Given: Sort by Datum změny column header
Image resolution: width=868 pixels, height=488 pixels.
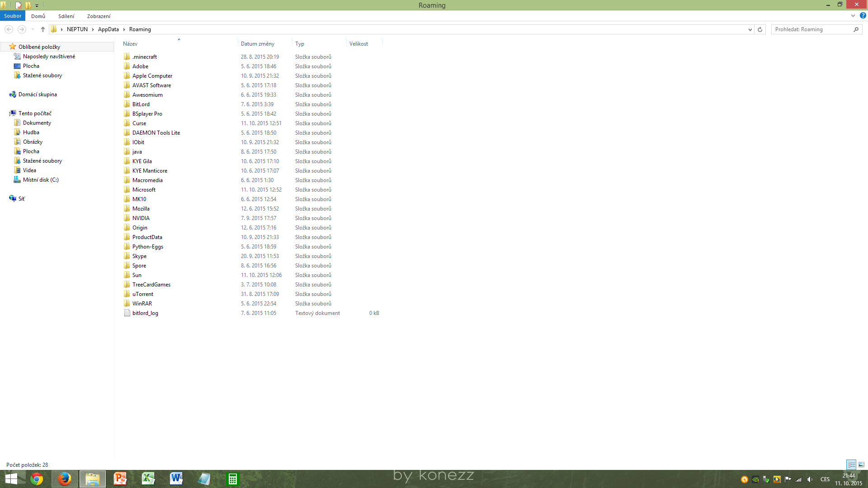Looking at the screenshot, I should [258, 44].
